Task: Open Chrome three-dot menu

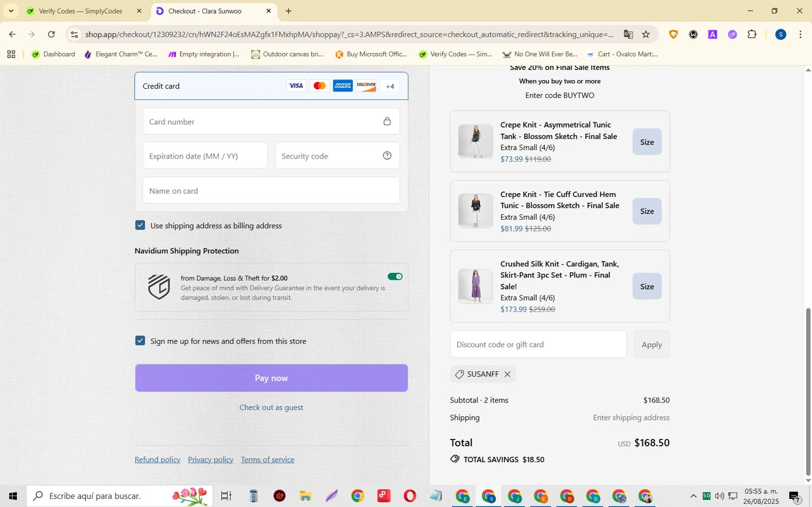Action: coord(801,35)
